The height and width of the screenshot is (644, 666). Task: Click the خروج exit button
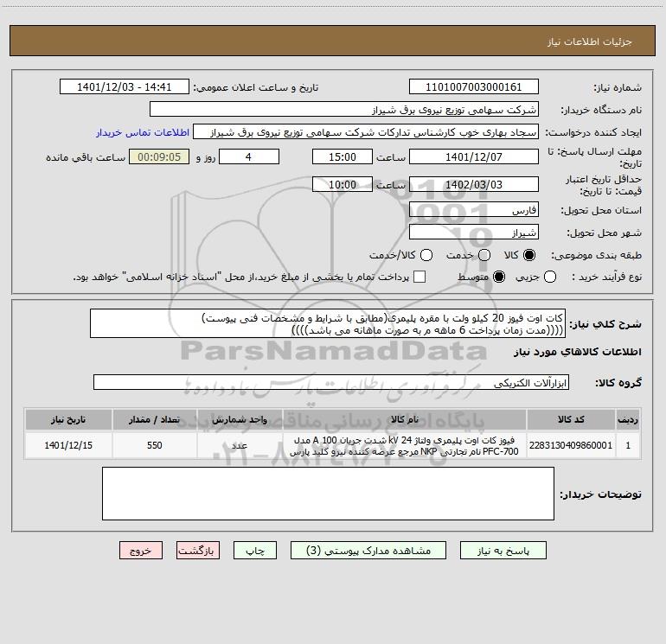(141, 551)
